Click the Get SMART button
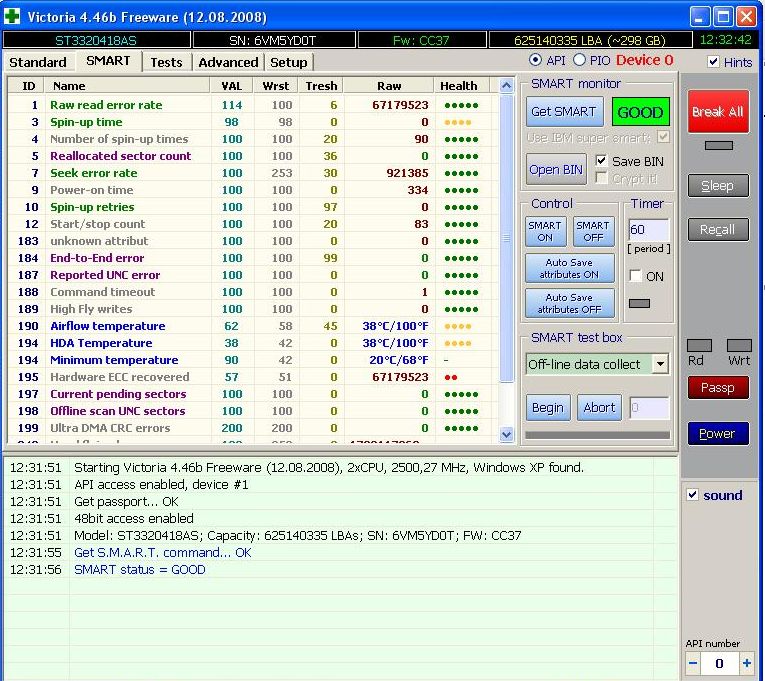The height and width of the screenshot is (681, 765). [564, 112]
